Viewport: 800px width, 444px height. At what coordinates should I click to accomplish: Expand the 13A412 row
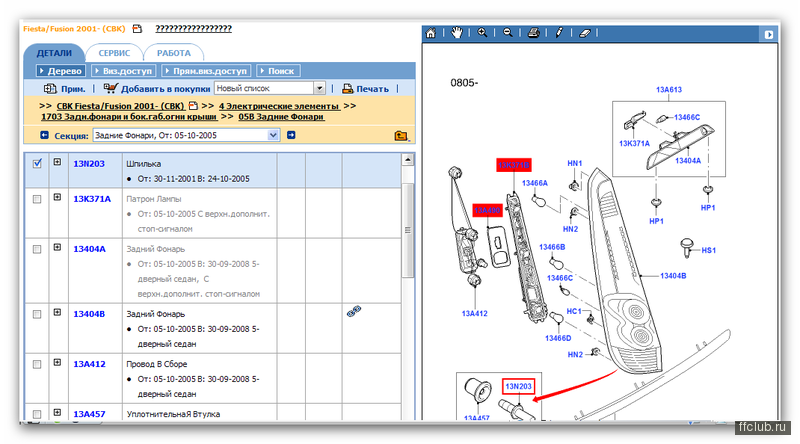(x=57, y=362)
